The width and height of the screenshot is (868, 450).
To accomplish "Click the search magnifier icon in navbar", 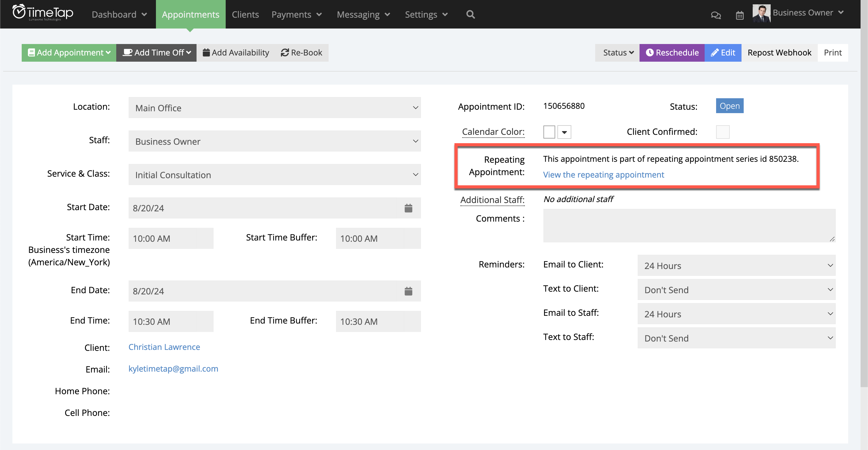I will (x=470, y=15).
